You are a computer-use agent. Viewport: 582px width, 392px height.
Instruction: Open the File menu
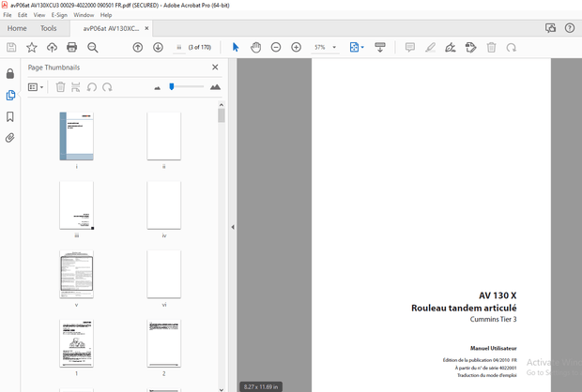click(x=8, y=15)
